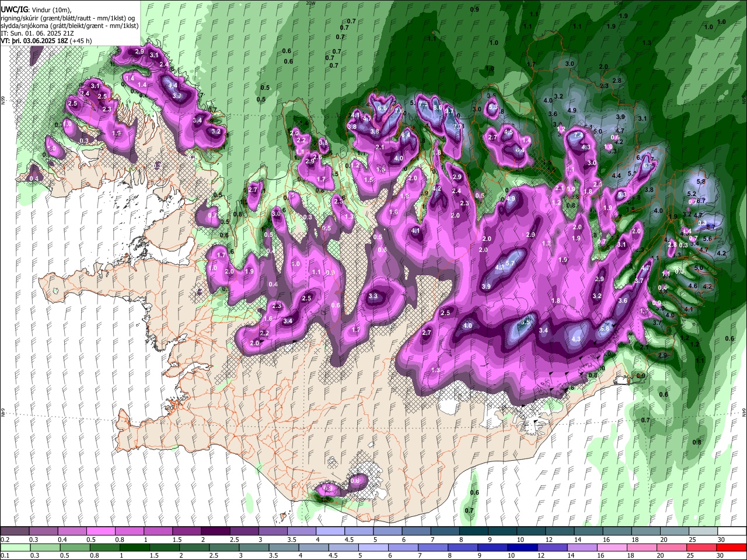Click the '8.0' precipitation value on the map
The image size is (747, 560).
[x=438, y=107]
